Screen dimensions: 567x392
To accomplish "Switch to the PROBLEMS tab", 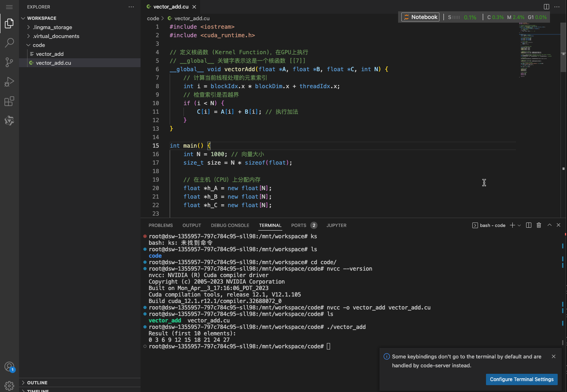I will pos(161,225).
